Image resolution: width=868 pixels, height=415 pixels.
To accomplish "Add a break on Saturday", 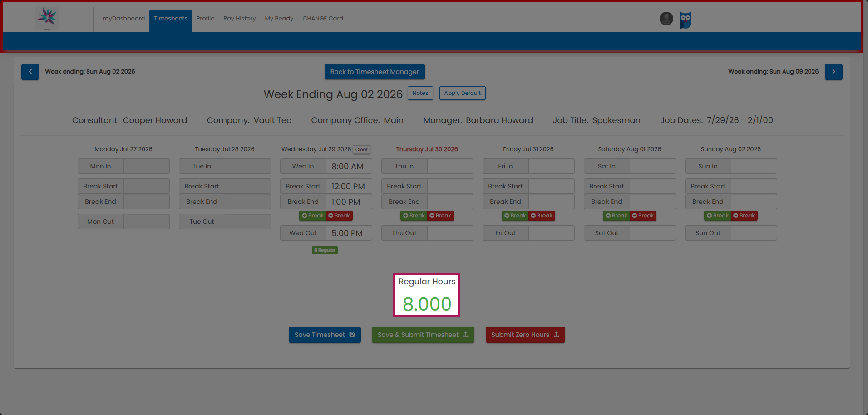I will [616, 216].
